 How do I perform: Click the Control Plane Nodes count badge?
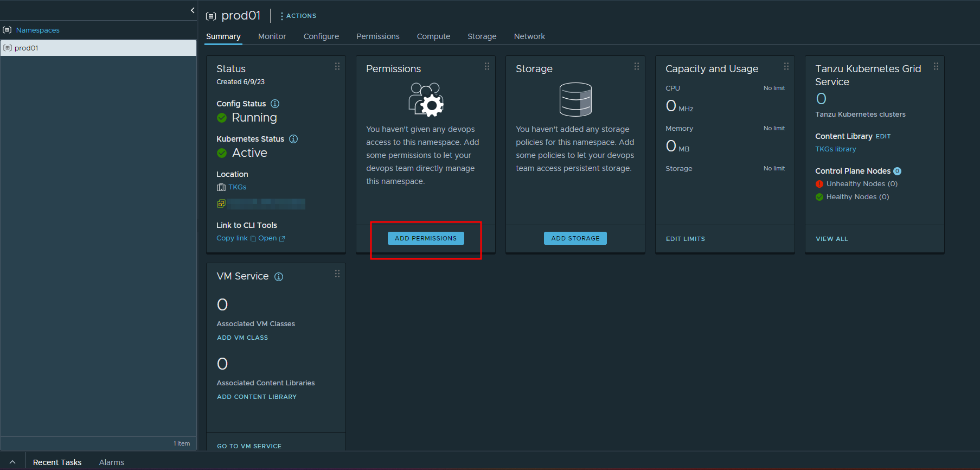(x=897, y=171)
